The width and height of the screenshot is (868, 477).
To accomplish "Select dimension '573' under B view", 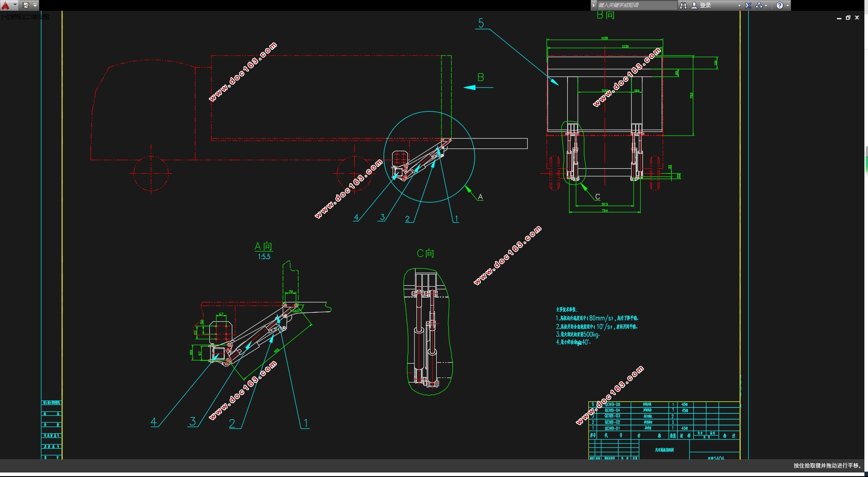I will click(x=605, y=204).
